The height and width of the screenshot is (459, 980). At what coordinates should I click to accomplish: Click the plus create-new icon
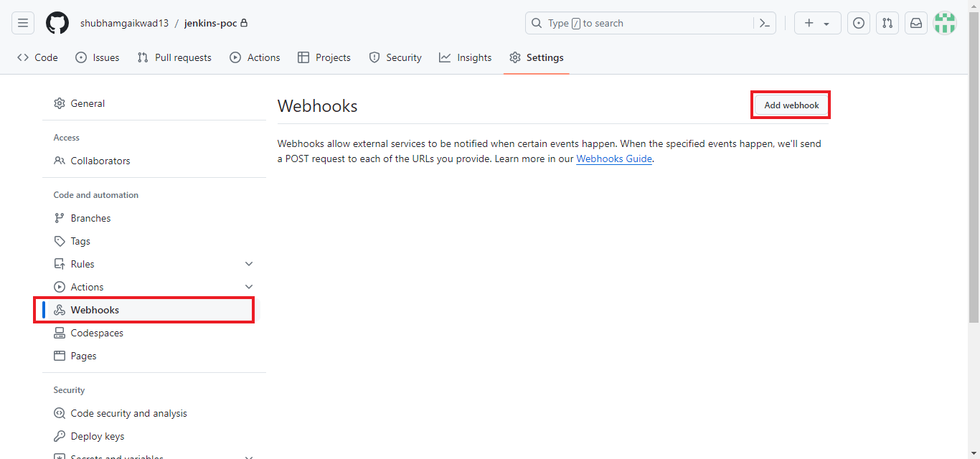click(809, 23)
